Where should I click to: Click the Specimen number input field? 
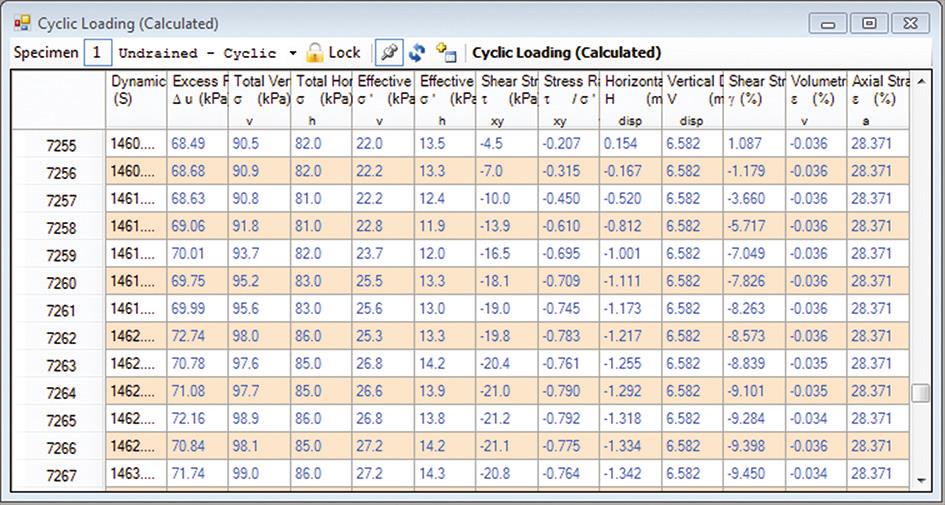[97, 53]
